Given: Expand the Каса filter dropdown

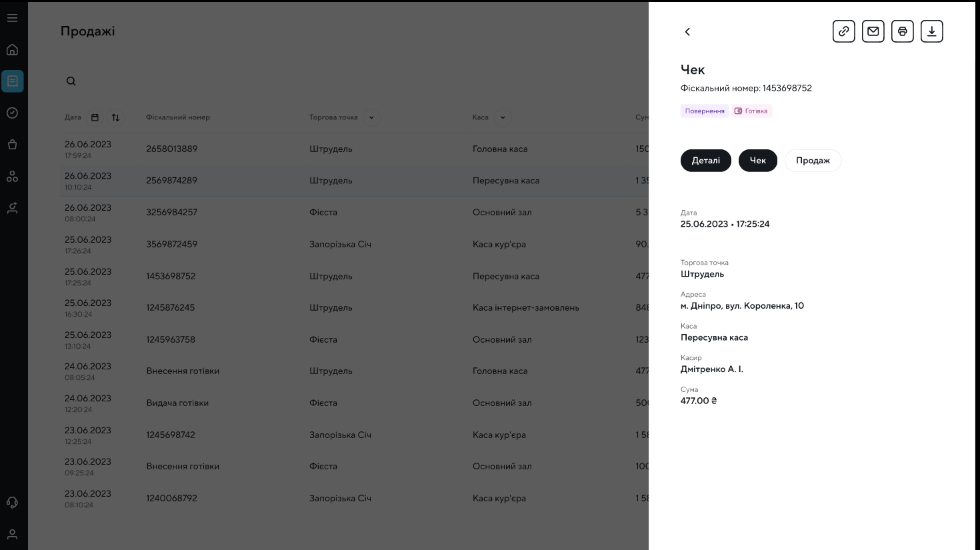Looking at the screenshot, I should [503, 117].
